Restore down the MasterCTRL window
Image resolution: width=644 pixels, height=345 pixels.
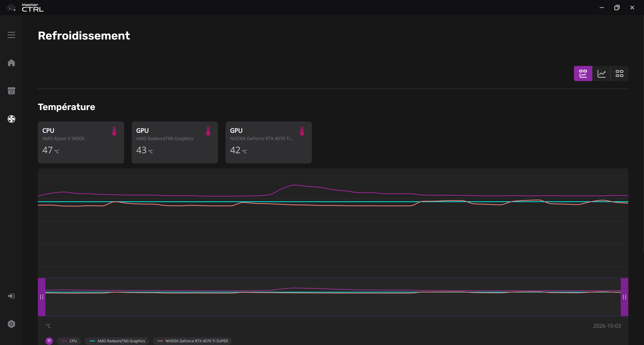click(617, 8)
